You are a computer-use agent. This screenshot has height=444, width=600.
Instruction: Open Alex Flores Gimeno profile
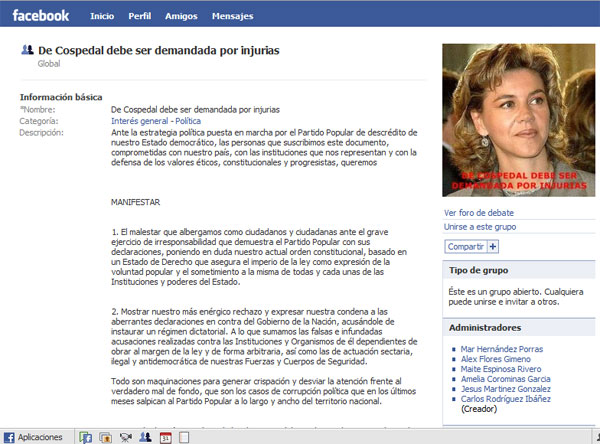tap(496, 359)
